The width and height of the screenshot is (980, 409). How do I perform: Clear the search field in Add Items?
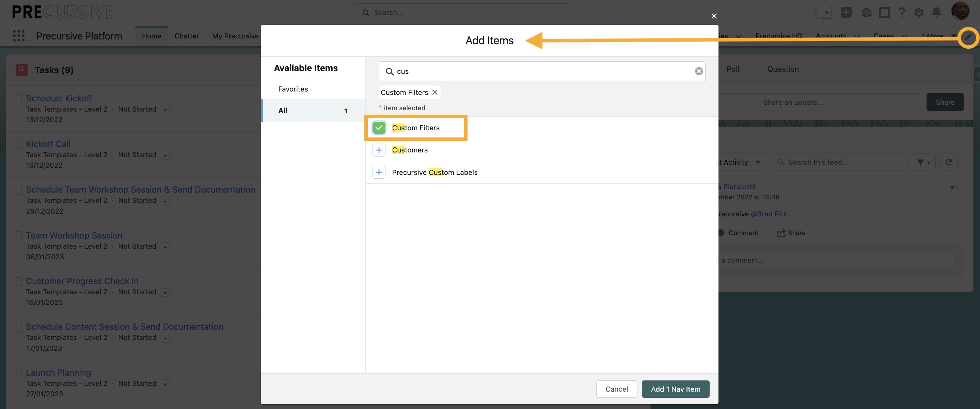click(698, 71)
